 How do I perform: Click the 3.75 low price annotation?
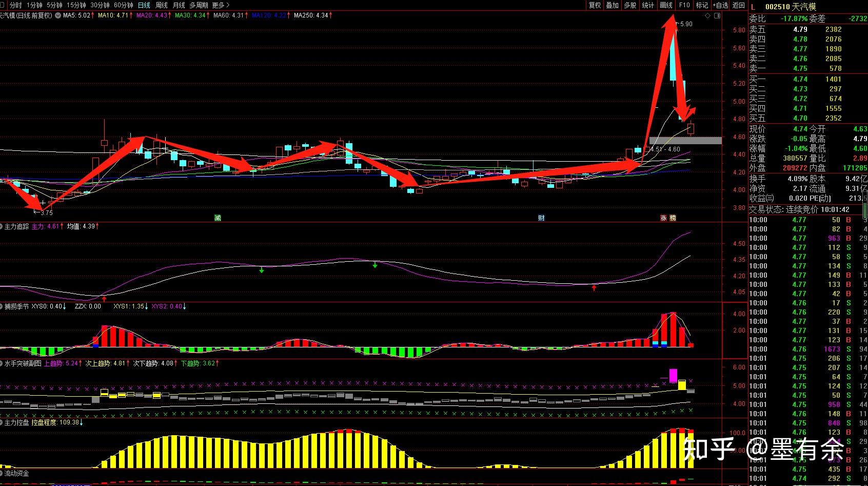(46, 212)
